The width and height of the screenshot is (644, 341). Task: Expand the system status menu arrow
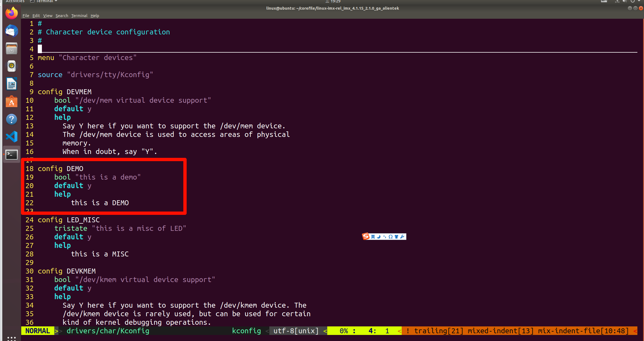[x=639, y=1]
